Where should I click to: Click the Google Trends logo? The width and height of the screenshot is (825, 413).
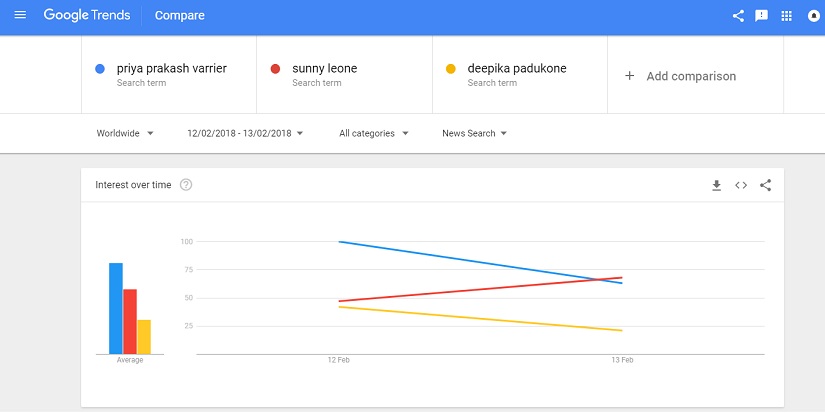click(87, 15)
